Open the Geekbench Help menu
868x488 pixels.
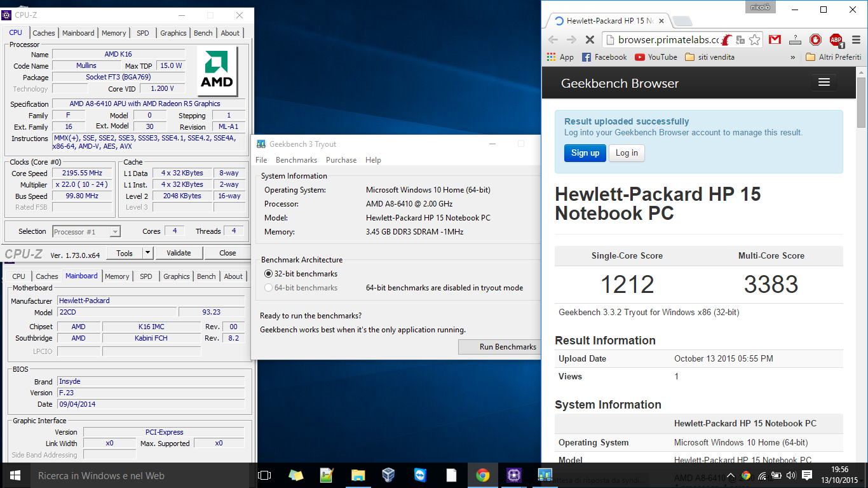(374, 160)
